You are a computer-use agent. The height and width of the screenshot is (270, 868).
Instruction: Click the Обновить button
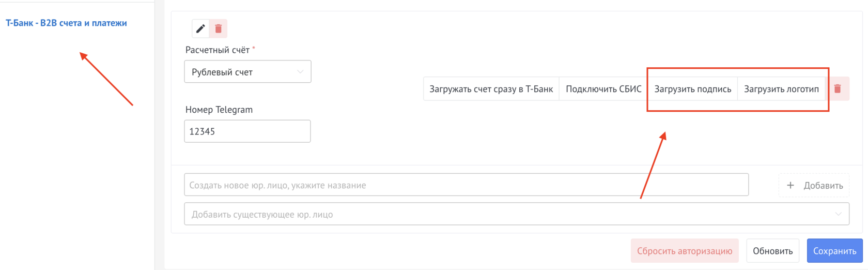[x=772, y=251]
